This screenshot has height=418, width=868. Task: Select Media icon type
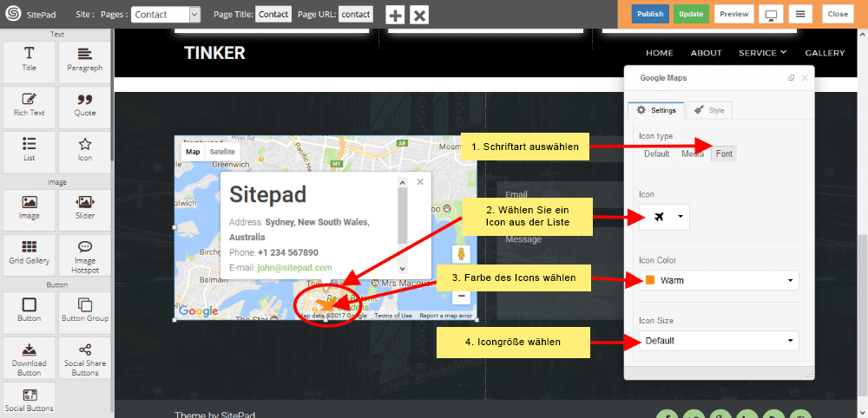(x=693, y=153)
